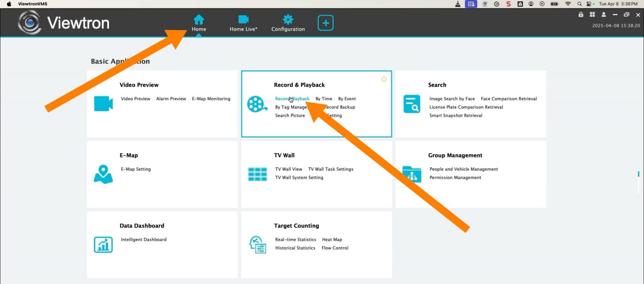Click the E-Map location pin icon
The width and height of the screenshot is (644, 284).
[x=103, y=174]
